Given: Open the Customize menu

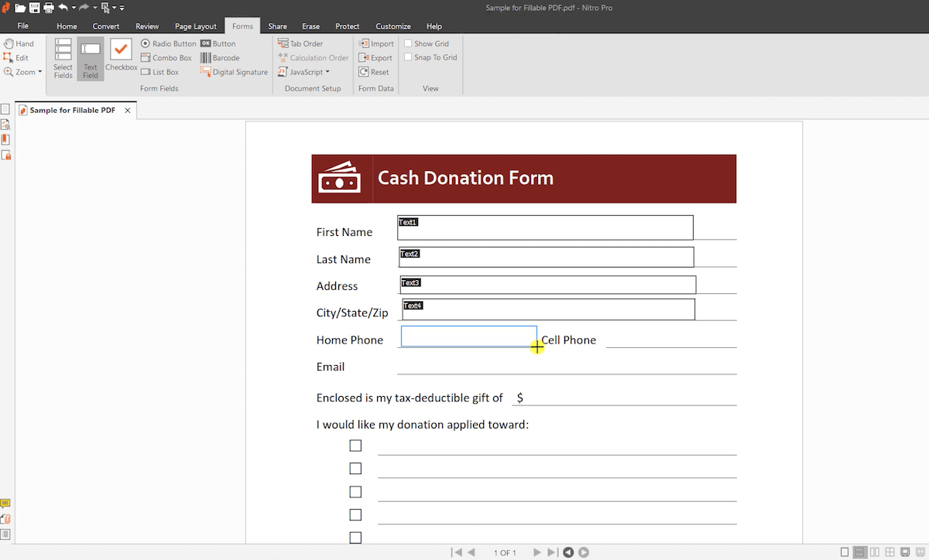Looking at the screenshot, I should [x=393, y=26].
